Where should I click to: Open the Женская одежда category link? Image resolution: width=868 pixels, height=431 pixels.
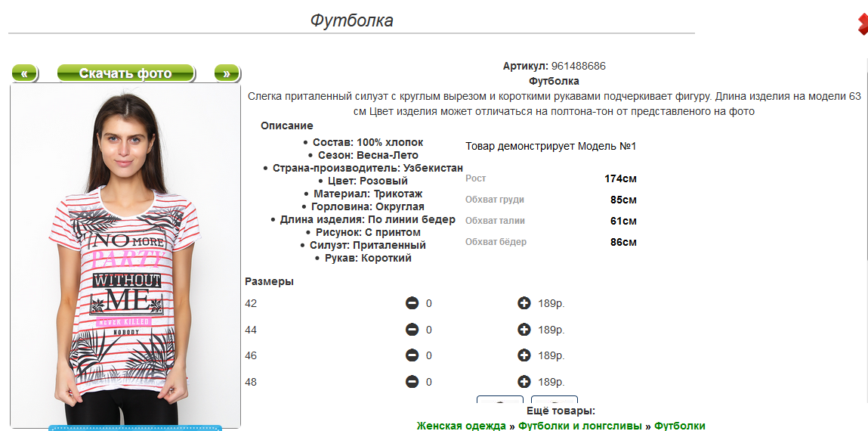point(461,426)
